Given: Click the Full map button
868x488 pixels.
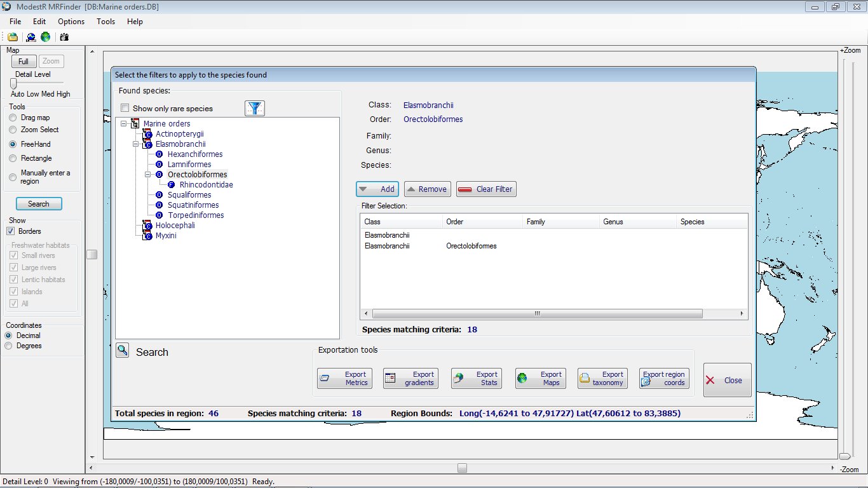Looking at the screenshot, I should (x=24, y=62).
